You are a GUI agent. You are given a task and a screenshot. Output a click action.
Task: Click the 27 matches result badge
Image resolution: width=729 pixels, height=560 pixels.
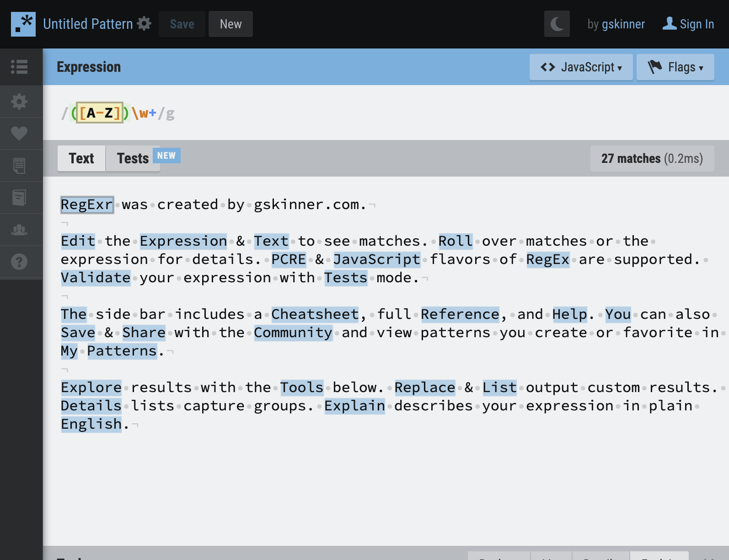(x=652, y=158)
